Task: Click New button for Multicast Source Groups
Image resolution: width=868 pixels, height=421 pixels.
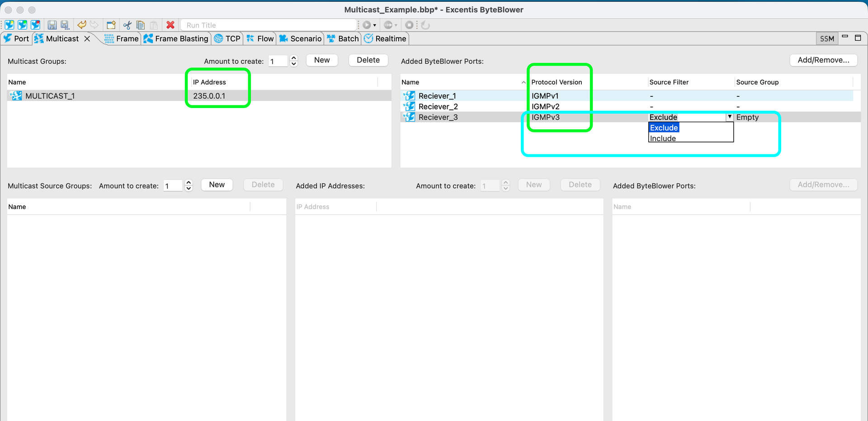Action: 217,184
